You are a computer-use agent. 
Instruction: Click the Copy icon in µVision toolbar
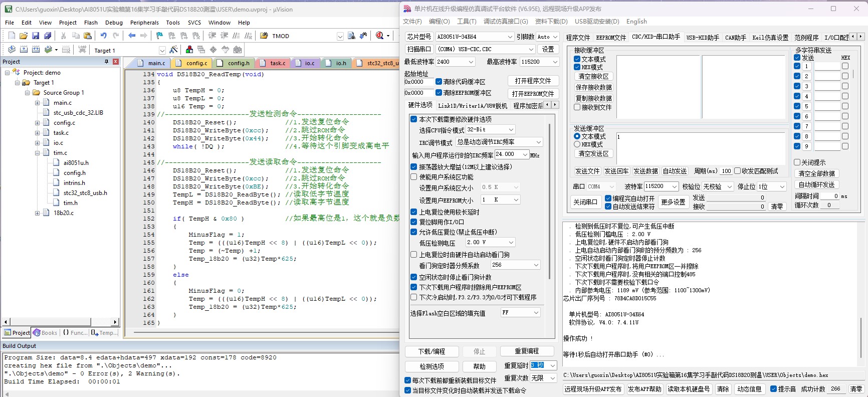click(76, 36)
